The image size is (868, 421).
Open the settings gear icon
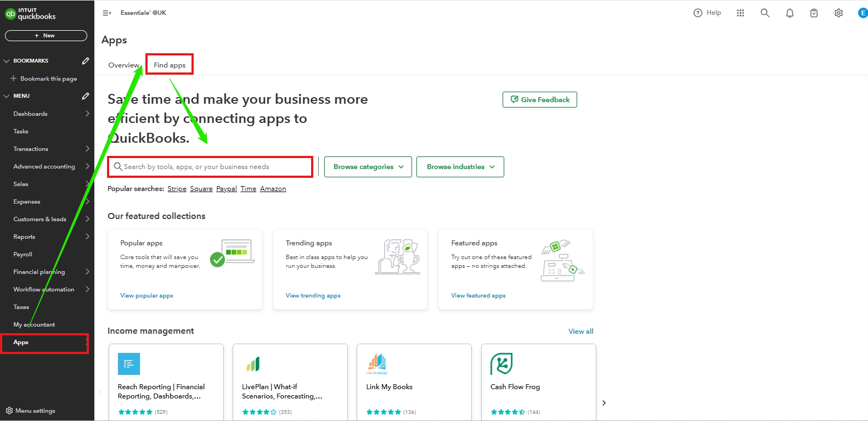[x=838, y=13]
